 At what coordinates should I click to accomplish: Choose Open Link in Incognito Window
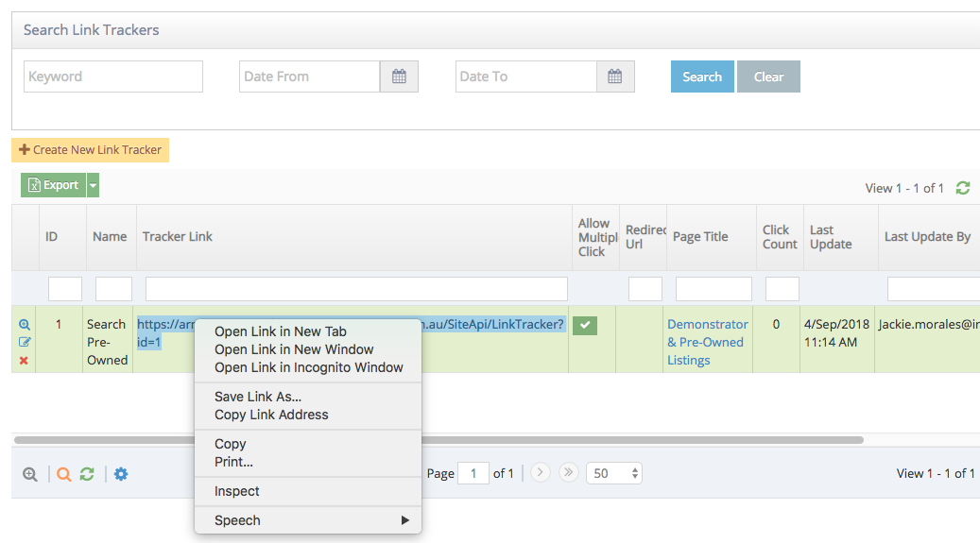point(308,367)
